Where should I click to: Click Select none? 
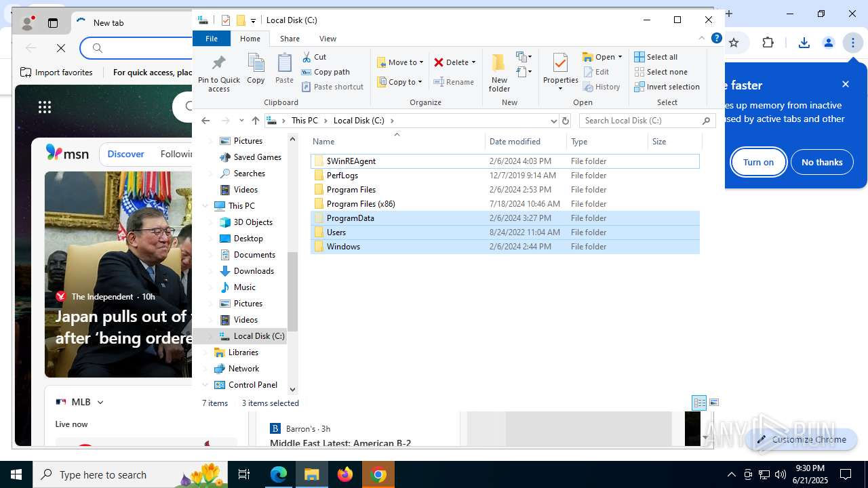[x=660, y=72]
